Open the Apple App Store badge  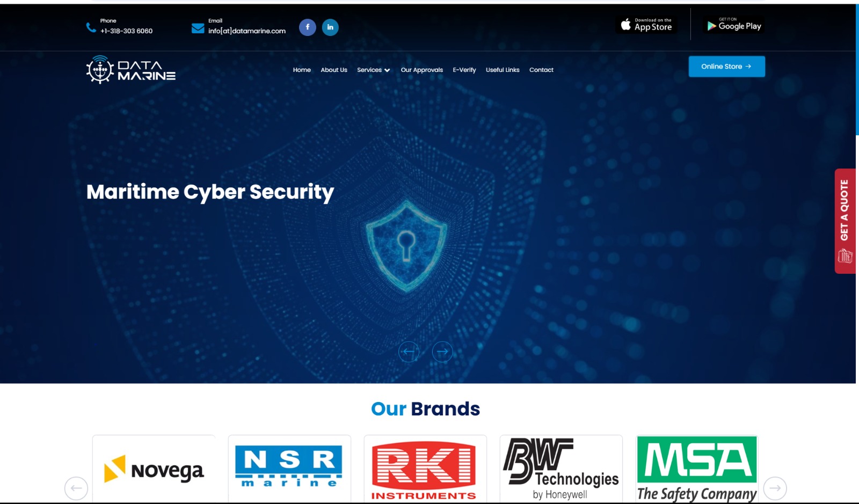click(646, 25)
